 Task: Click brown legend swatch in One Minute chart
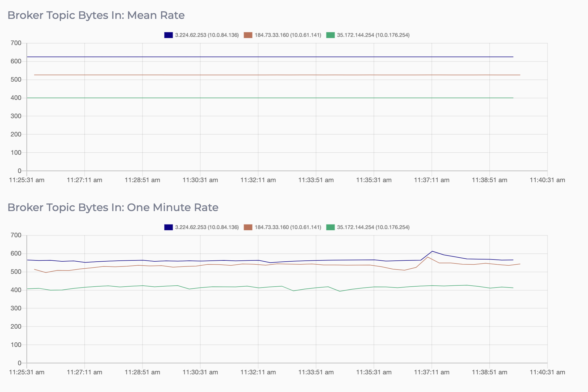pos(248,227)
